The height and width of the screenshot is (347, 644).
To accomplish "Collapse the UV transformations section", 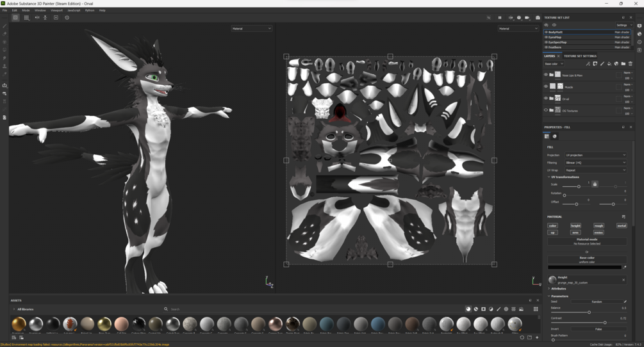I will click(549, 177).
